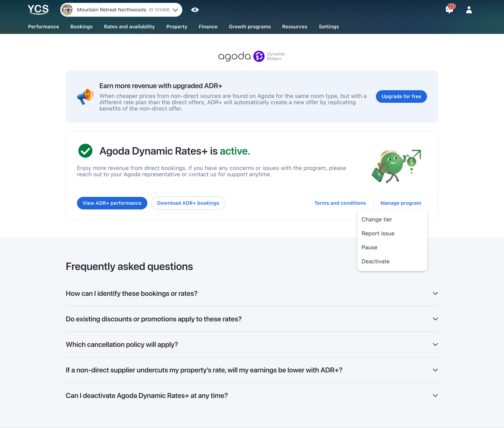The image size is (504, 428).
Task: Switch to the Finance section
Action: (x=208, y=27)
